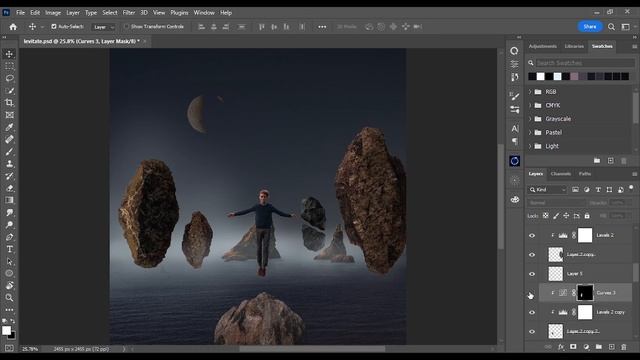This screenshot has width=640, height=360.
Task: Pick the light blue recent swatch
Action: [x=557, y=76]
